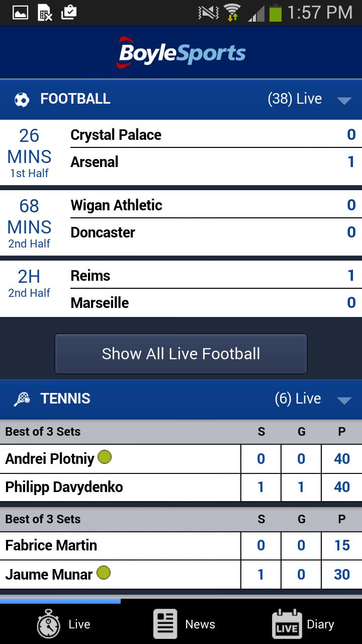Collapse the Tennis live section arrow

pyautogui.click(x=344, y=400)
